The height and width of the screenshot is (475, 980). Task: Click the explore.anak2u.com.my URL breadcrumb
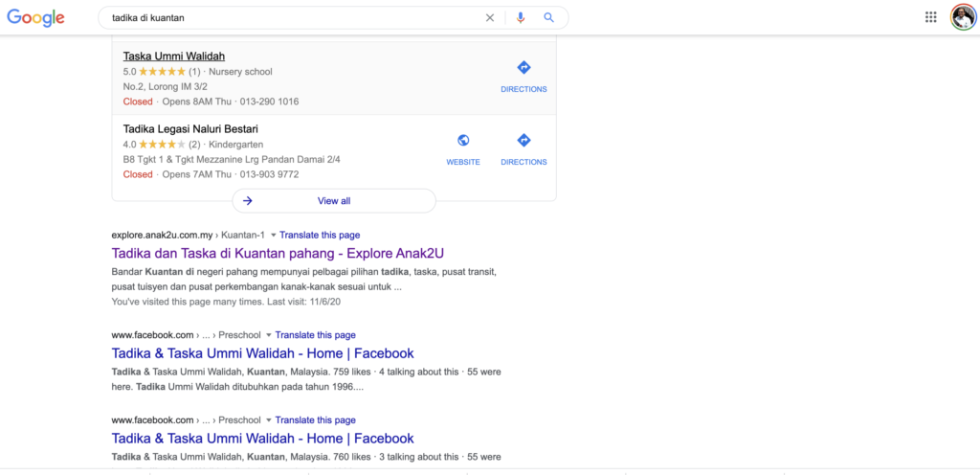click(x=189, y=235)
